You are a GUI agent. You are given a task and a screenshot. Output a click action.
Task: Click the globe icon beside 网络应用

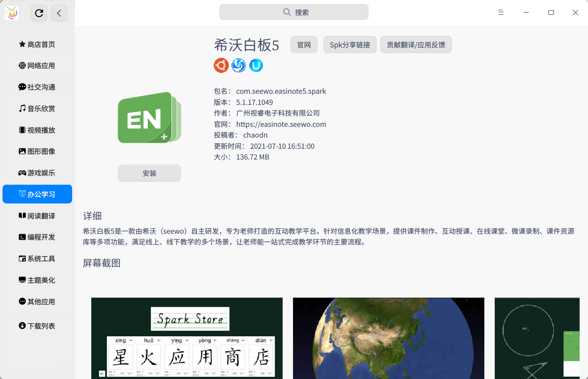tap(22, 65)
